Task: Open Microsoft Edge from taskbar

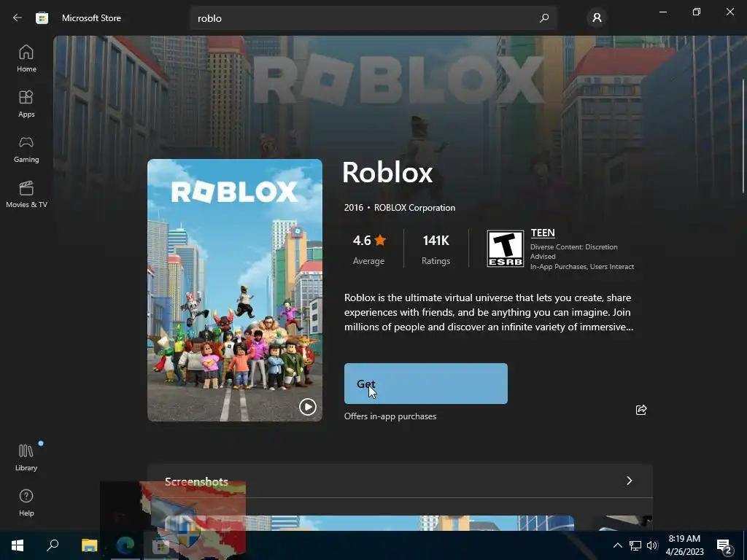Action: tap(125, 545)
